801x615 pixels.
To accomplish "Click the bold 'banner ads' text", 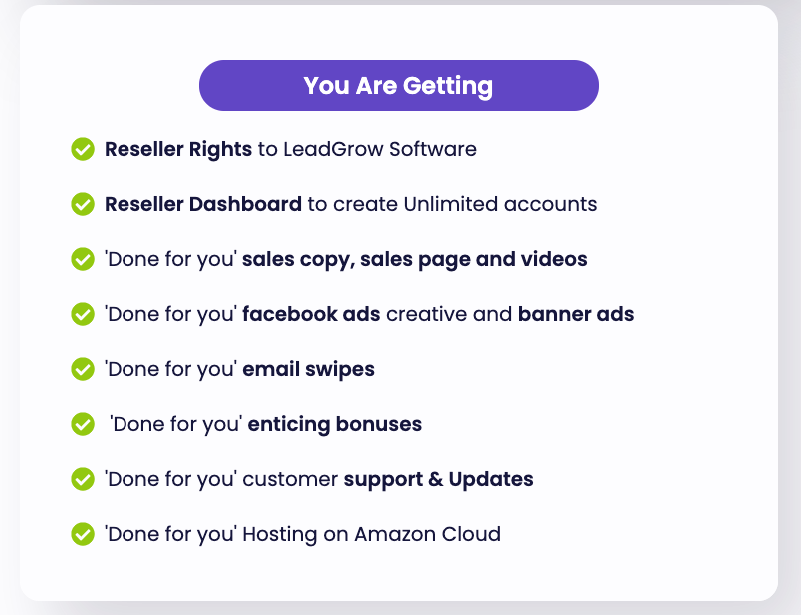I will (x=576, y=314).
